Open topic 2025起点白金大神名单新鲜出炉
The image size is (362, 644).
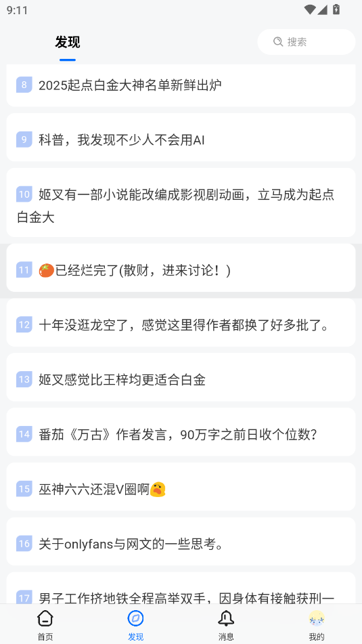point(181,85)
